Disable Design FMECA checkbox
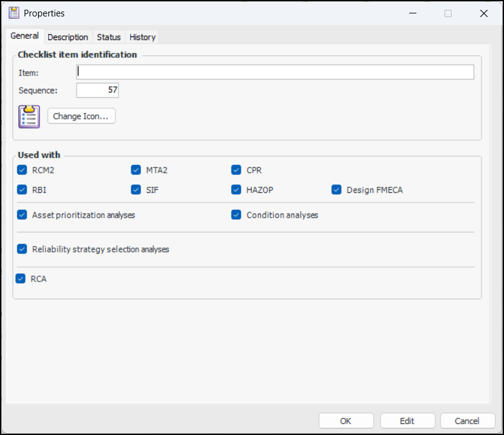Viewport: 504px width, 435px height. point(337,190)
